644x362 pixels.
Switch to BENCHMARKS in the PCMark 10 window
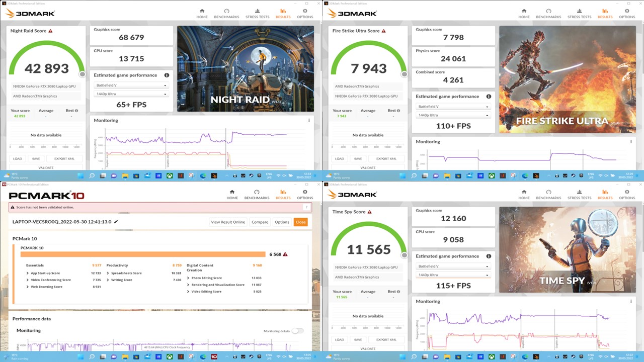pyautogui.click(x=257, y=195)
